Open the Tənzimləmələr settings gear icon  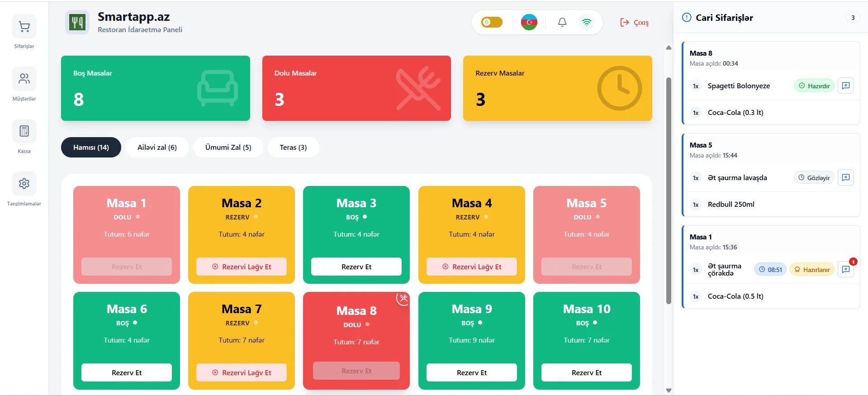point(24,184)
